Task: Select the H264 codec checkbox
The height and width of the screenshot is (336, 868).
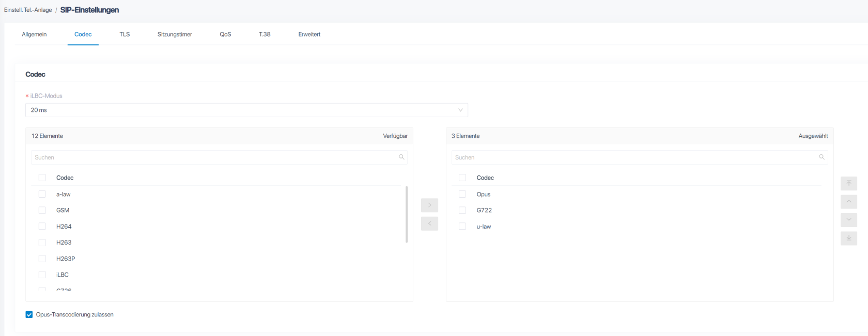Action: (42, 226)
